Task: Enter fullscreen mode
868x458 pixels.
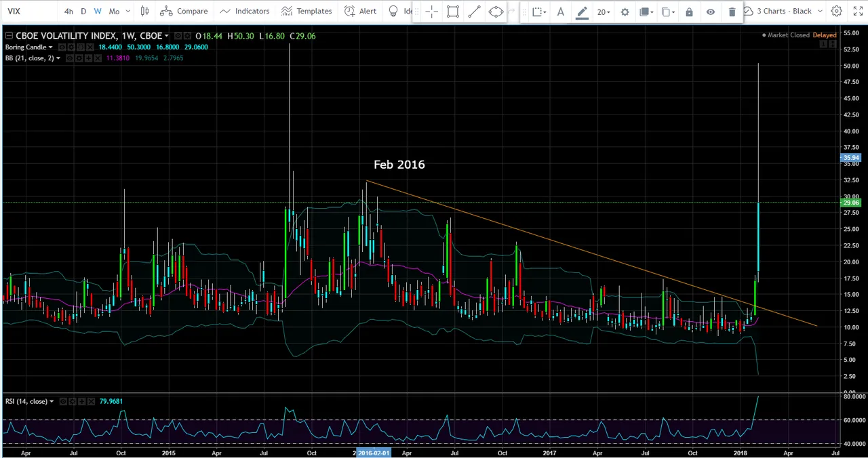Action: (x=856, y=12)
